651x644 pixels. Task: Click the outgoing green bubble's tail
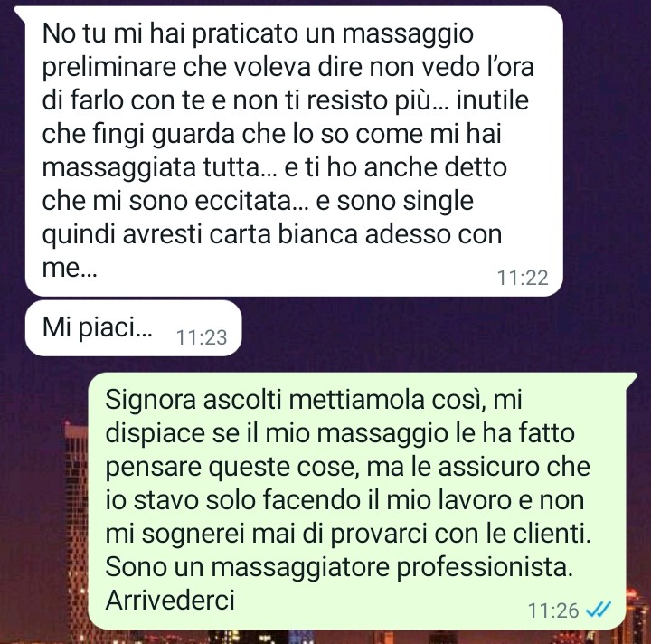click(x=631, y=379)
